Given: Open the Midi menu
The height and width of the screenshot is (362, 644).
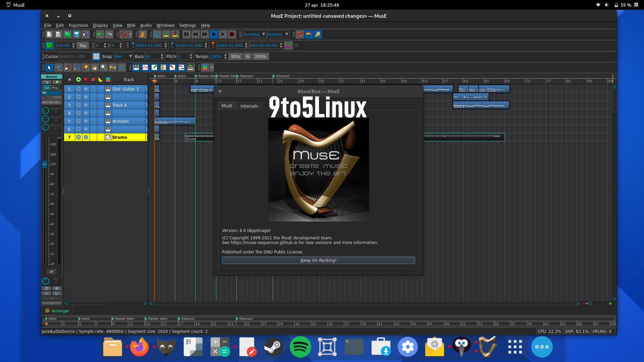Looking at the screenshot, I should 131,25.
